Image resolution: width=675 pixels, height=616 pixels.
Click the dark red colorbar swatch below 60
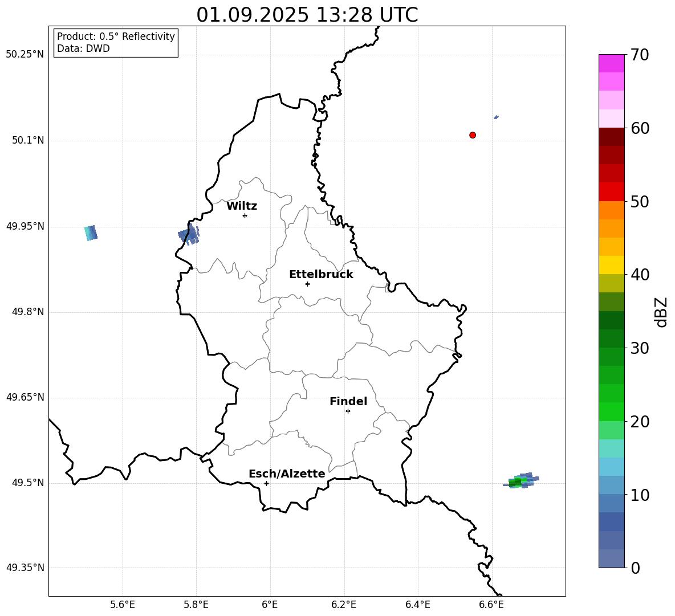pos(611,137)
